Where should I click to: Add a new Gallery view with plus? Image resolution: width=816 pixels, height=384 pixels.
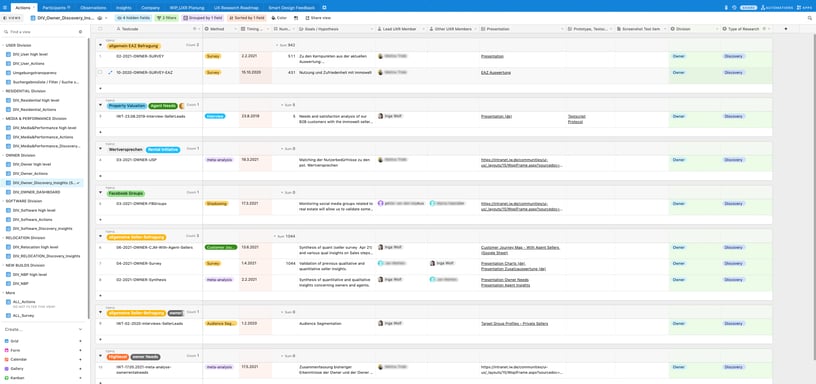coord(80,368)
